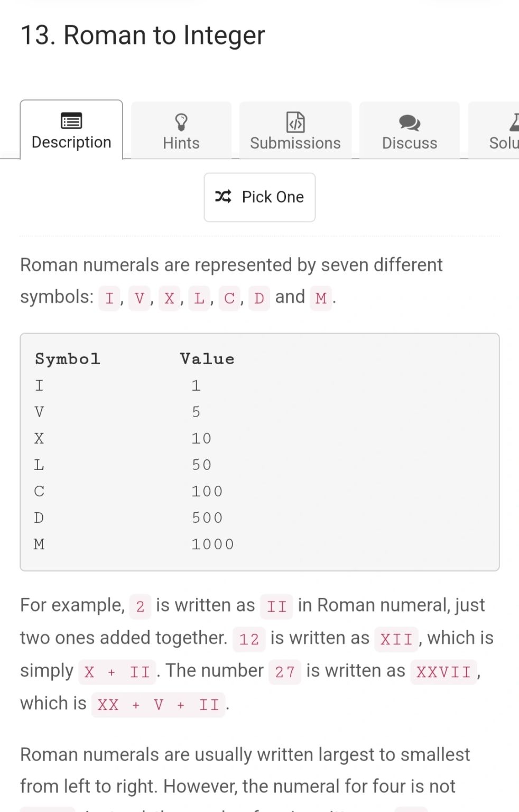The width and height of the screenshot is (519, 812).
Task: Click the 'XX + V + II' code snippet
Action: click(x=158, y=705)
